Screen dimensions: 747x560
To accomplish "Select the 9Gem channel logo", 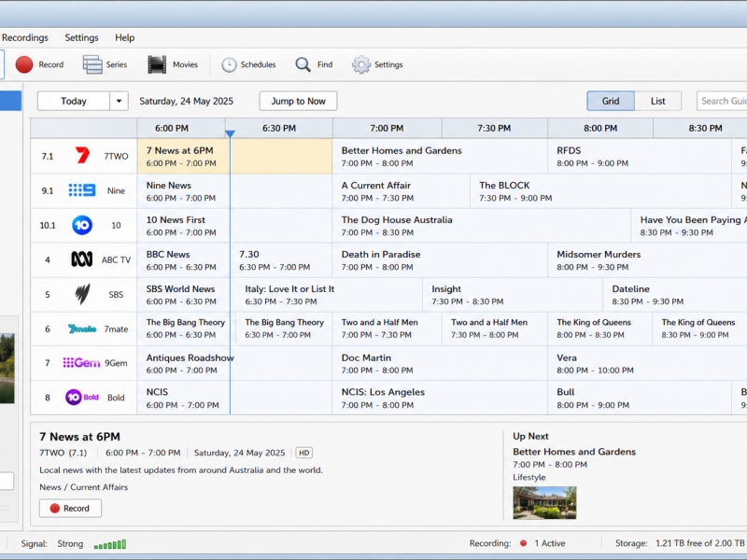I will [x=81, y=363].
